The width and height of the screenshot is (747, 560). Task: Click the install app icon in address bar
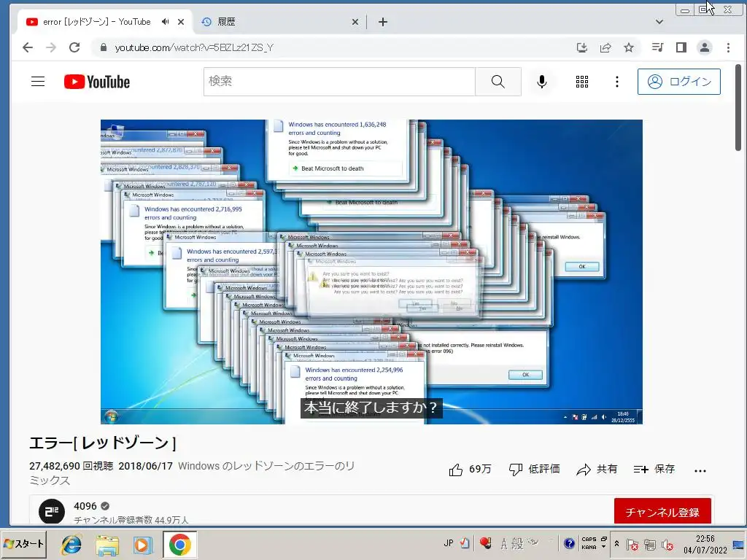point(581,47)
